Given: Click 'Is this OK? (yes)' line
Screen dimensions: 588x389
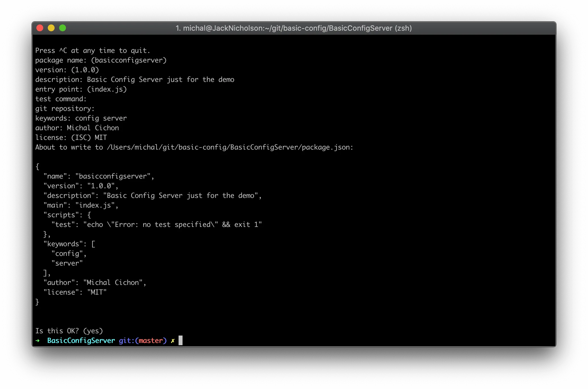Looking at the screenshot, I should pyautogui.click(x=69, y=331).
